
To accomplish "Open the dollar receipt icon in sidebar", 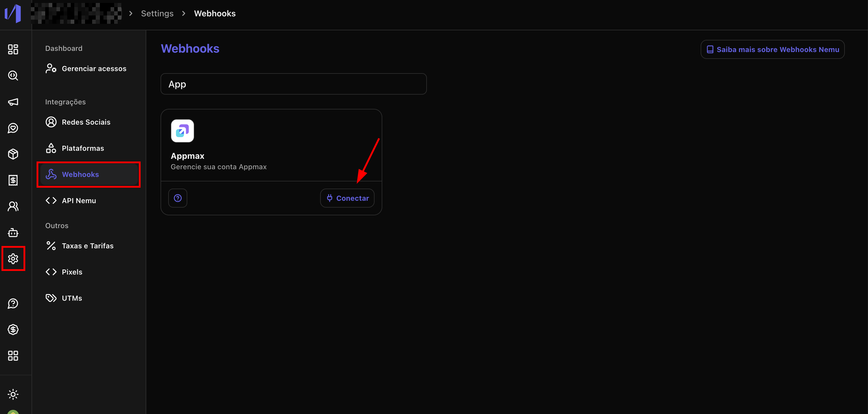I will pos(13,180).
